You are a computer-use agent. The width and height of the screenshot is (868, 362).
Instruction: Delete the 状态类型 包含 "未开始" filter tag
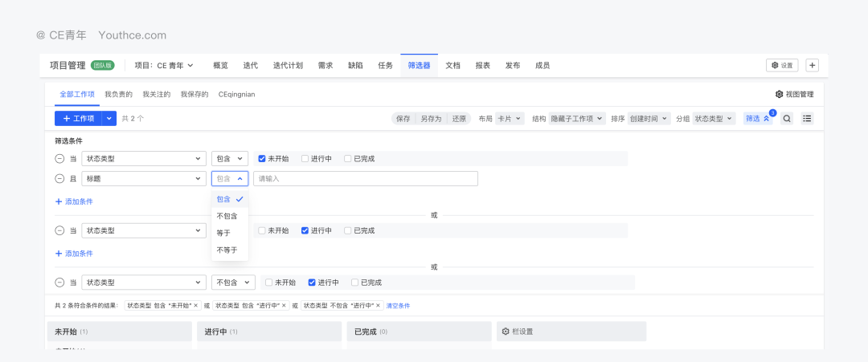tap(195, 306)
